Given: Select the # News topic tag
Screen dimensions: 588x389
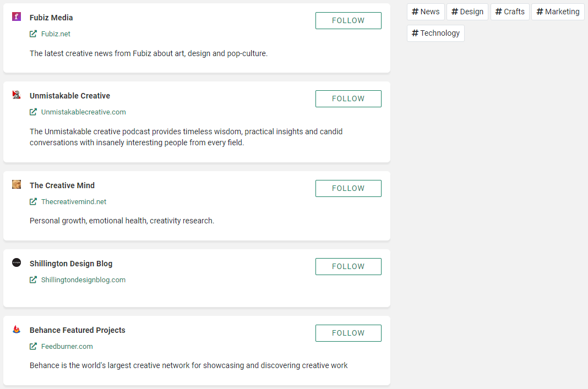Looking at the screenshot, I should [426, 12].
